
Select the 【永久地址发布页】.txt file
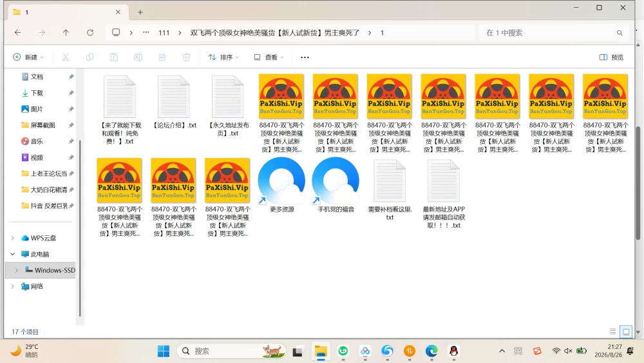coord(228,106)
